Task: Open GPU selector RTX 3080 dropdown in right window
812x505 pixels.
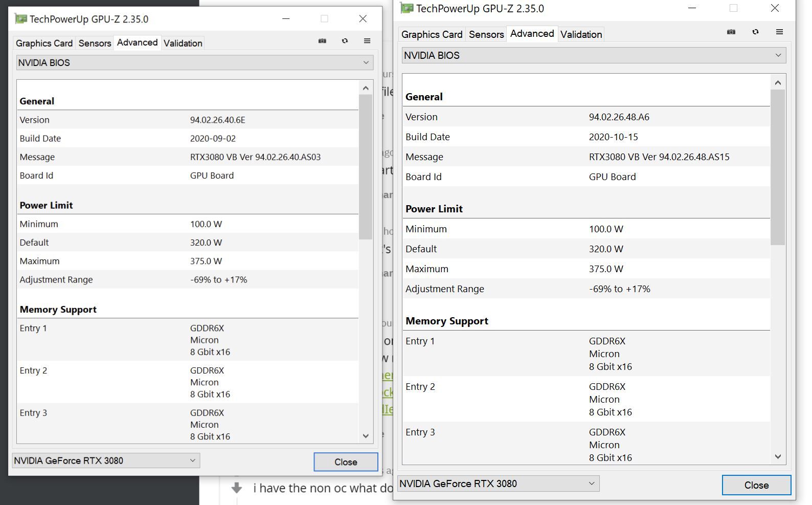Action: (x=499, y=484)
